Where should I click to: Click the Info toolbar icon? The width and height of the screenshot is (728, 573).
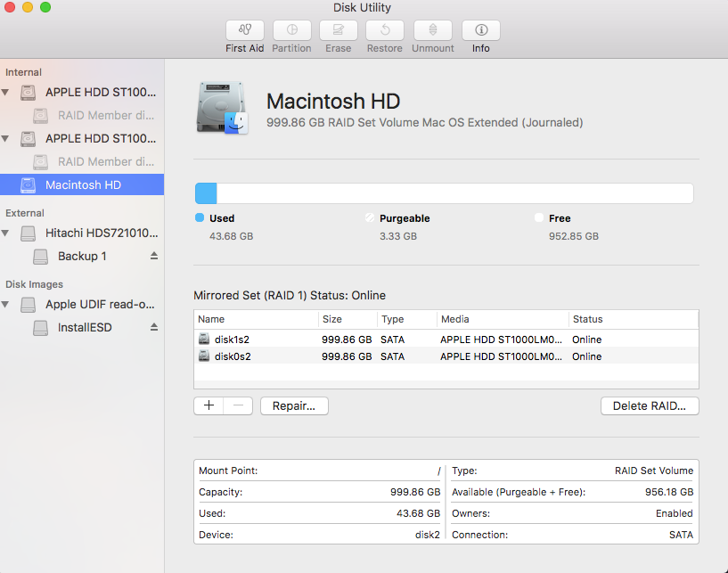(480, 30)
